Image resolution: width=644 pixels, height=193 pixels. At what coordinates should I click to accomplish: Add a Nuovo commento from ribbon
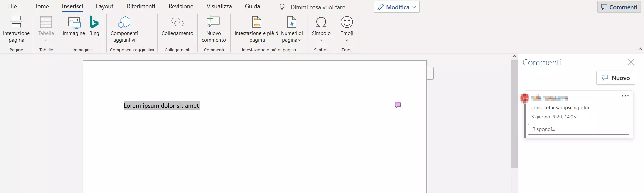coord(214,29)
